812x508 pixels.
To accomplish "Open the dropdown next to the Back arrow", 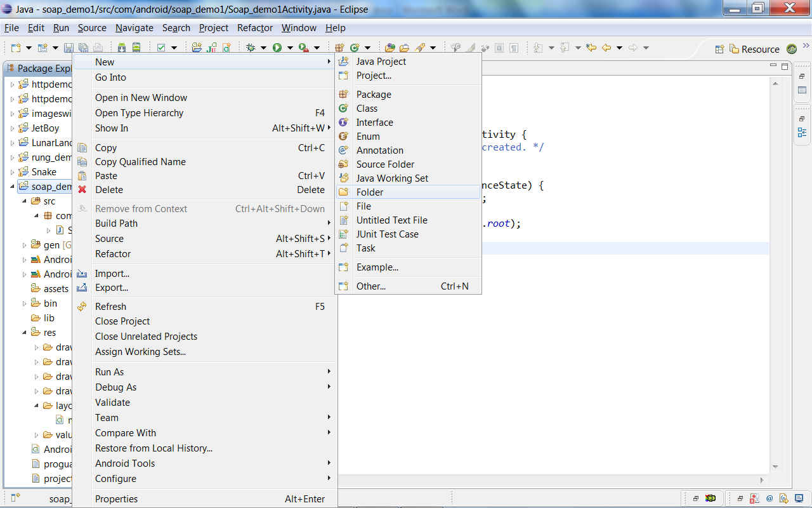I will (x=619, y=48).
